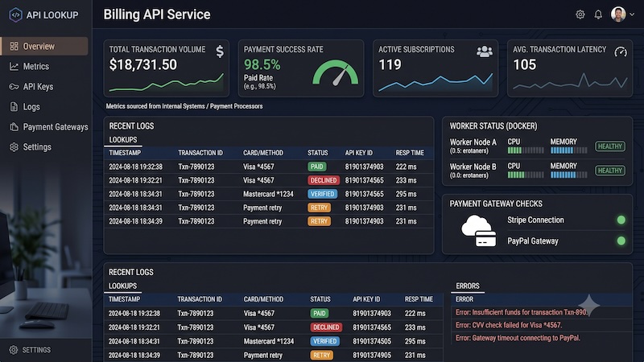The image size is (644, 362).
Task: Click the RETRY badge on the 18:34:31 row, upper table
Action: (x=319, y=208)
